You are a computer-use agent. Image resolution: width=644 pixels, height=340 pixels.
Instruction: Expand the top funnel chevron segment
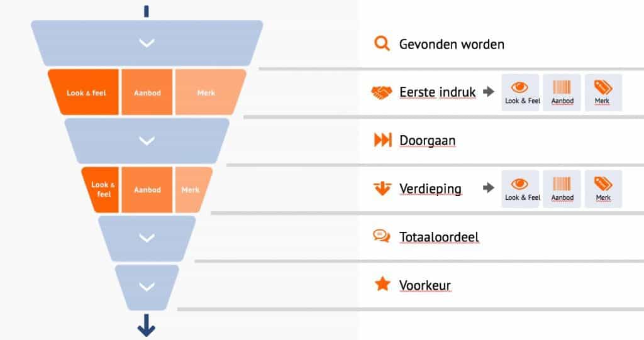click(x=147, y=43)
